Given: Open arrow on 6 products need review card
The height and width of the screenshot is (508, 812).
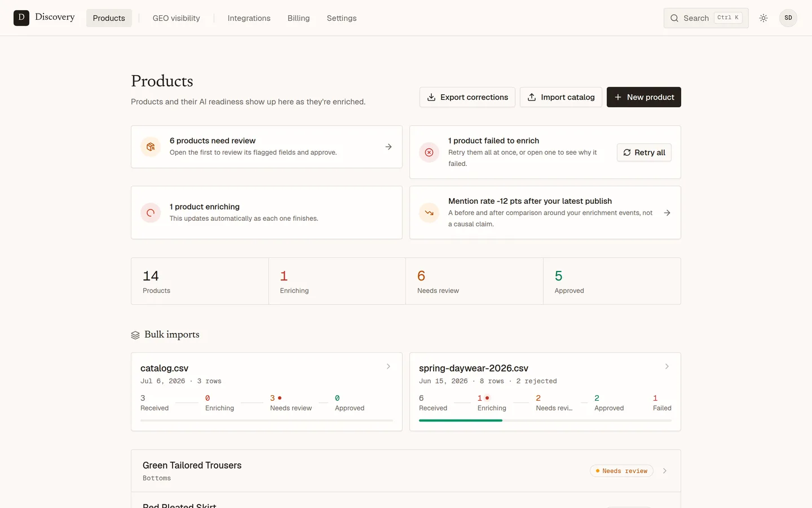Looking at the screenshot, I should pos(389,147).
